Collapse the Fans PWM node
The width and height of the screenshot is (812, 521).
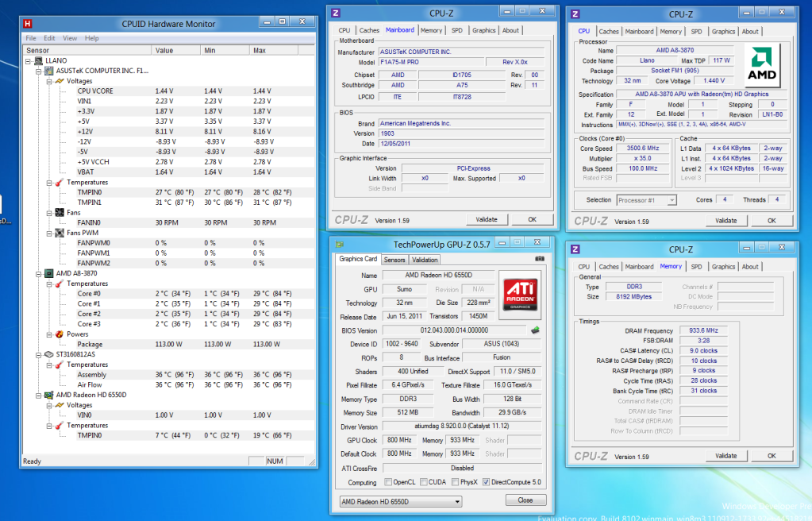[x=48, y=233]
